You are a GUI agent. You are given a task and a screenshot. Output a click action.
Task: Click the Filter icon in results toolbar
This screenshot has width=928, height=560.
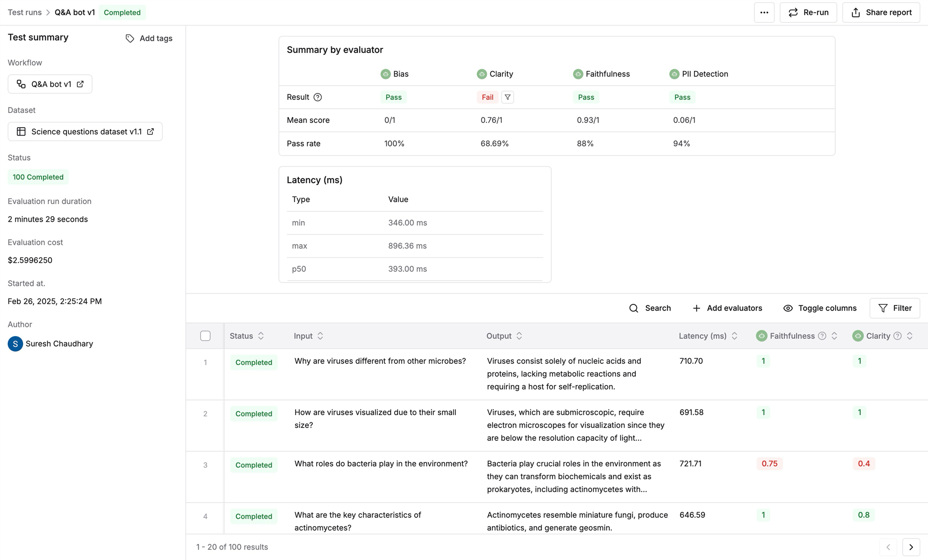[894, 308]
